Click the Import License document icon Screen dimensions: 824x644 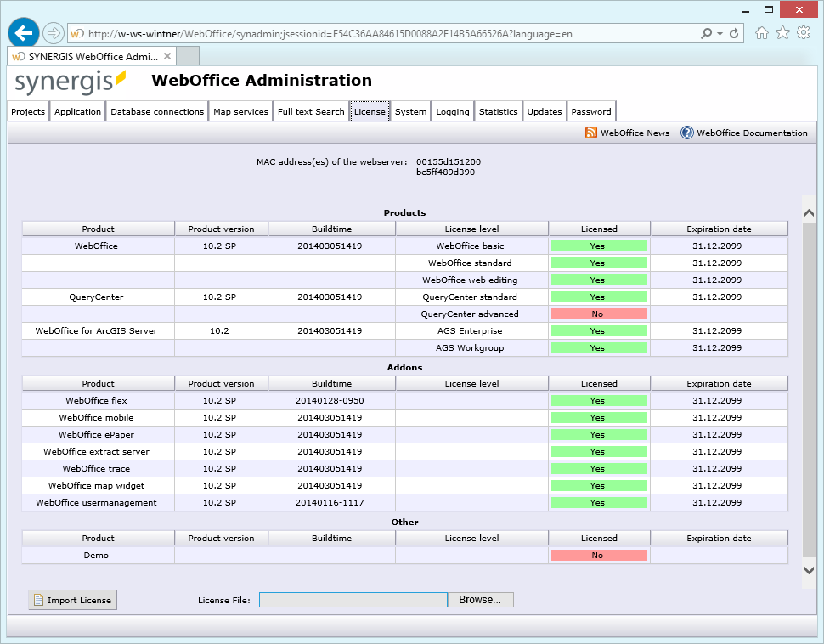tap(37, 600)
